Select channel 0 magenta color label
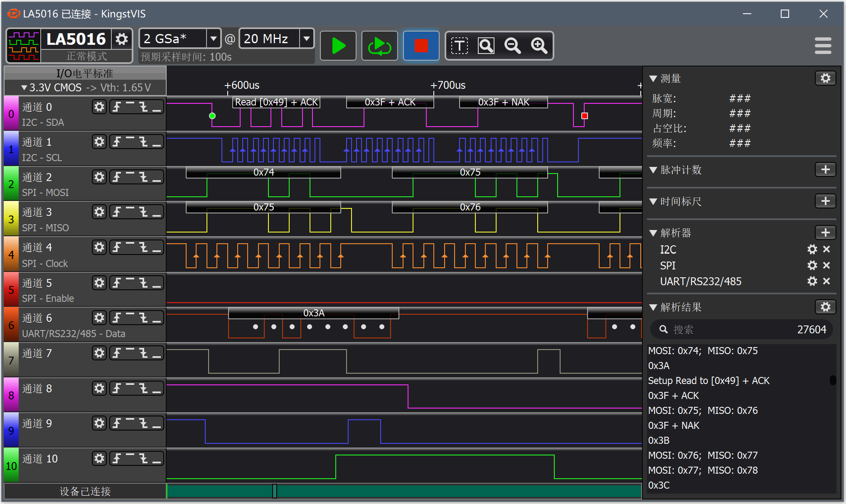This screenshot has height=504, width=846. (11, 113)
